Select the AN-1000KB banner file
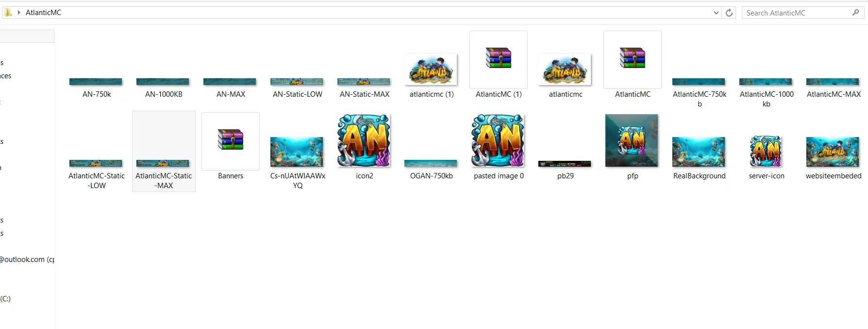 click(x=163, y=82)
